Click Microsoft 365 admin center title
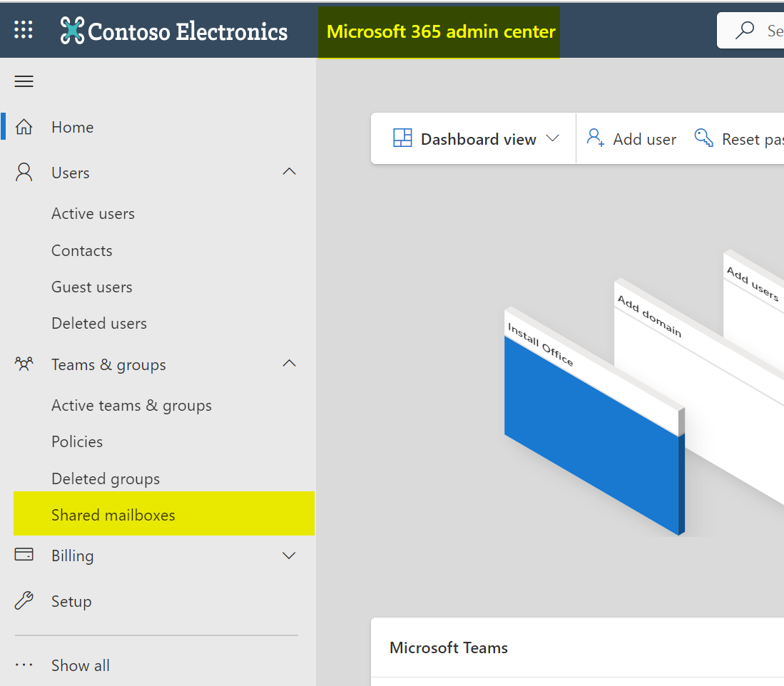This screenshot has width=784, height=686. pos(440,32)
